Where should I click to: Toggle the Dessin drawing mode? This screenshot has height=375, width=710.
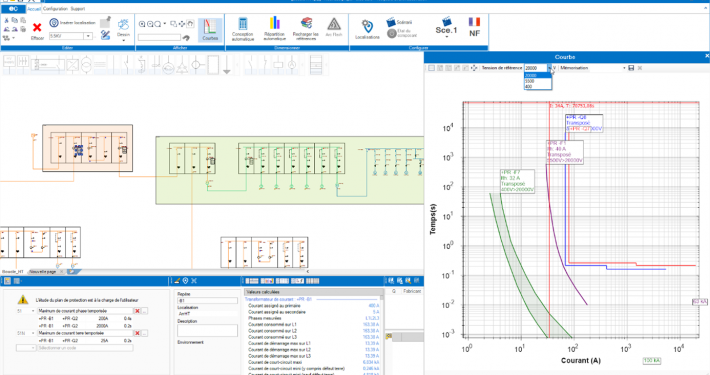[123, 29]
